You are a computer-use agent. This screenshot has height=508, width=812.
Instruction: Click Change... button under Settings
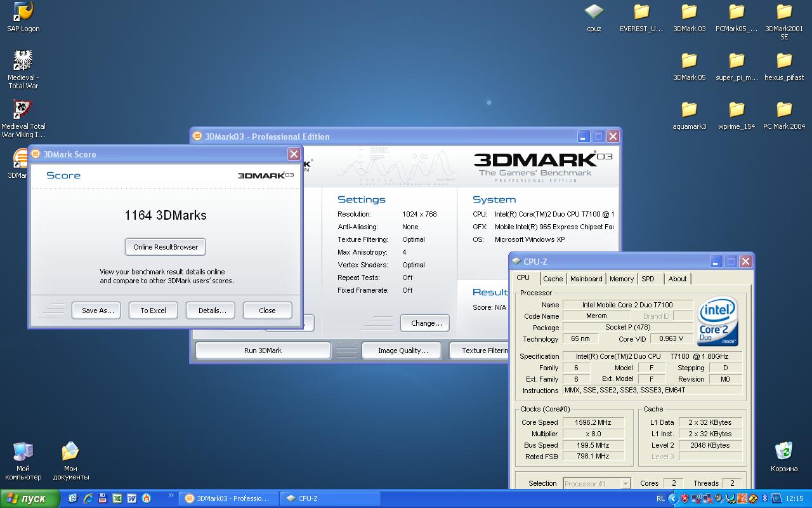click(426, 323)
